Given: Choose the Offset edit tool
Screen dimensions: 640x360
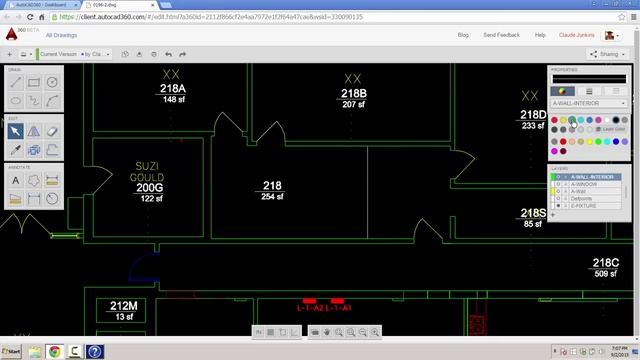Looking at the screenshot, I should click(x=52, y=150).
